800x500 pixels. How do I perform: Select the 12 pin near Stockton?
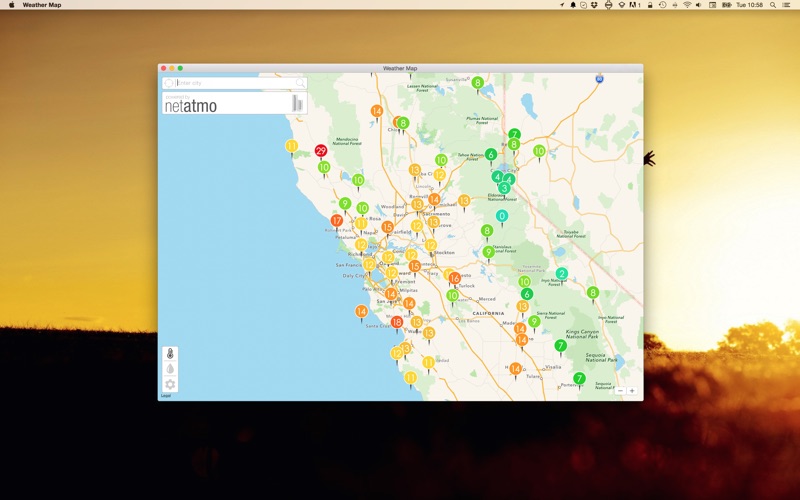point(431,245)
